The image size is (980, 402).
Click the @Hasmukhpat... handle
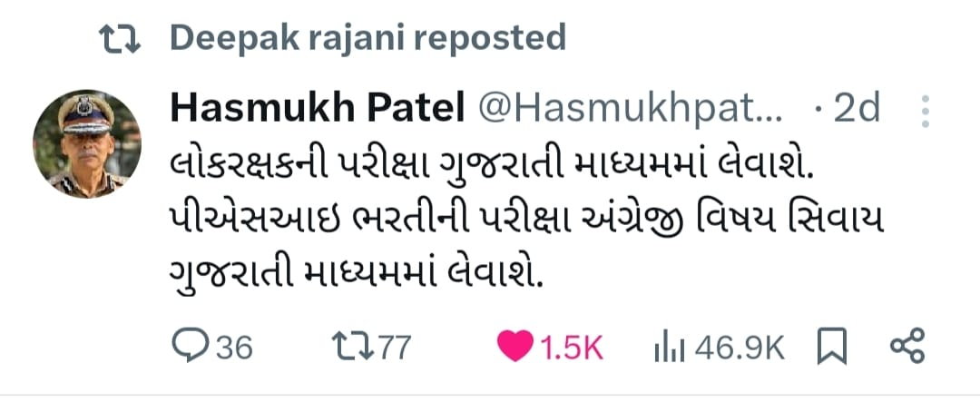pos(630,110)
